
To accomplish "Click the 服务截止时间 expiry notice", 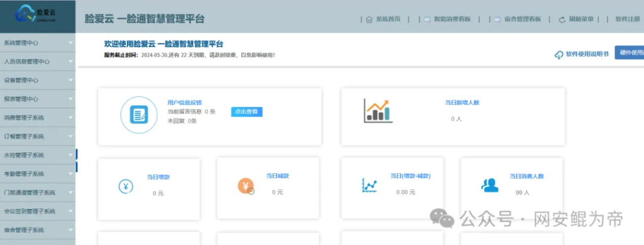I will point(189,55).
